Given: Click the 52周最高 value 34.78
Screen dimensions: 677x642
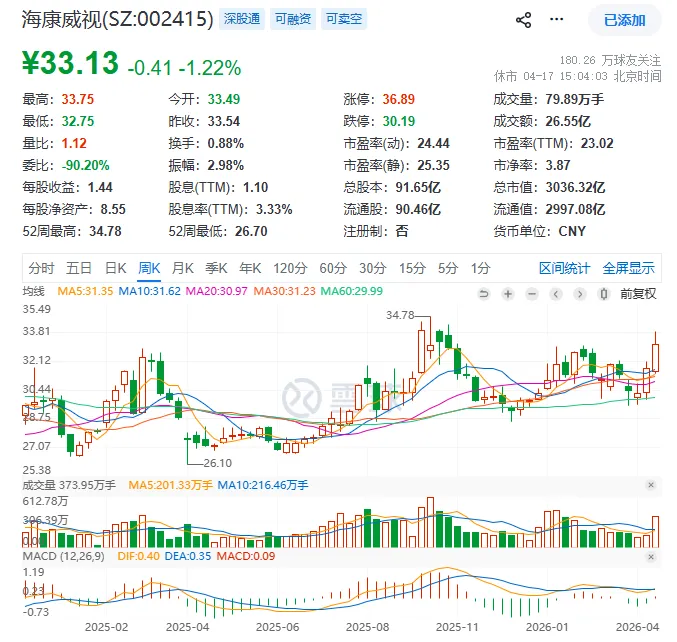Looking at the screenshot, I should 105,231.
